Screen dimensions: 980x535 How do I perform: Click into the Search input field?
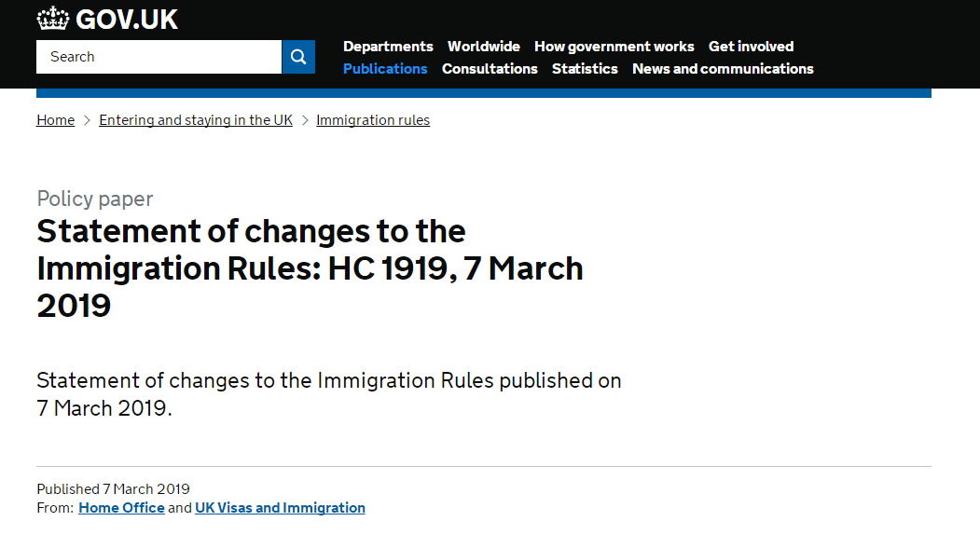click(x=159, y=57)
